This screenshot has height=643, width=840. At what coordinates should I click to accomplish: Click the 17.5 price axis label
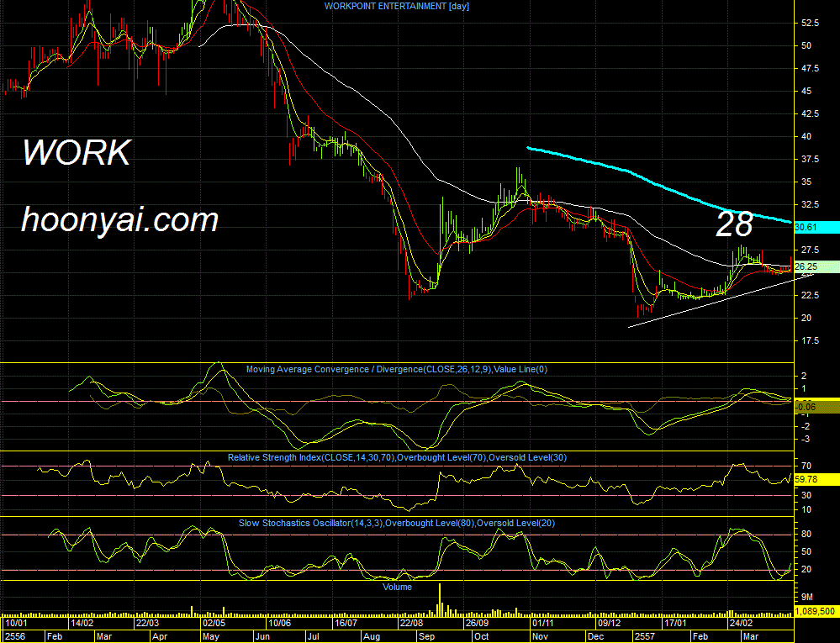[810, 341]
